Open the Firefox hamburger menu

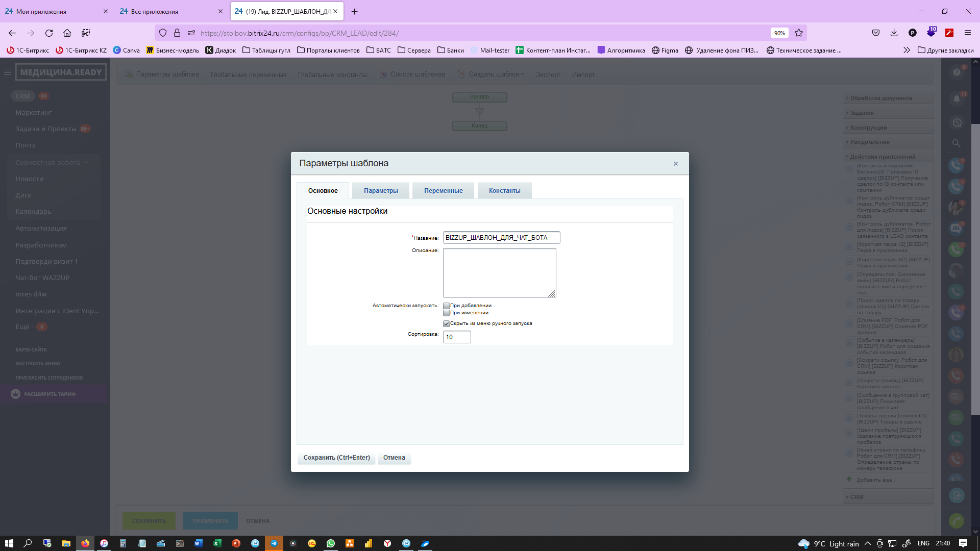[967, 33]
